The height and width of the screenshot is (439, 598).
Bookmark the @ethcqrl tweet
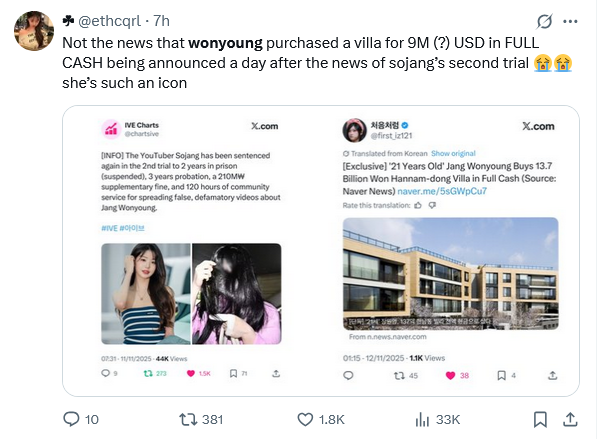pos(540,420)
